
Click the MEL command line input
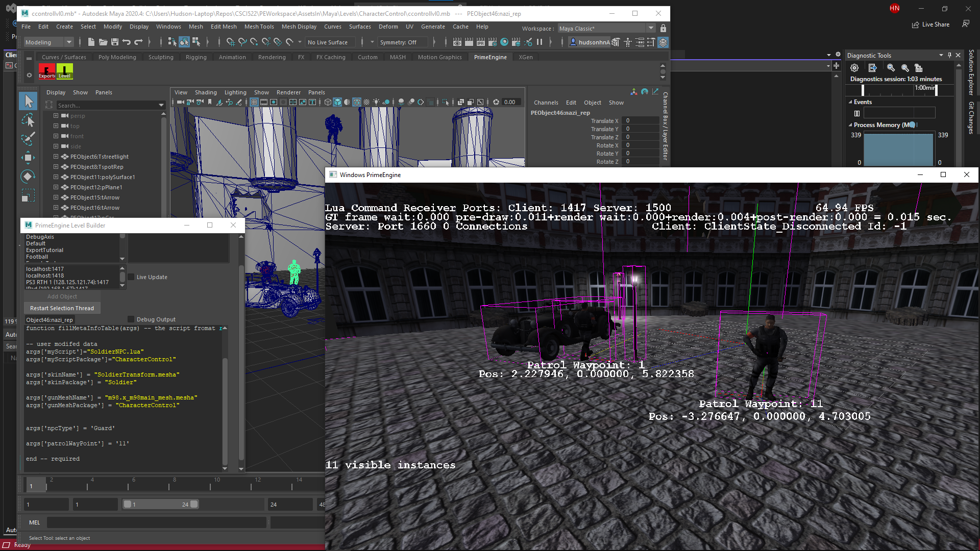pyautogui.click(x=157, y=522)
